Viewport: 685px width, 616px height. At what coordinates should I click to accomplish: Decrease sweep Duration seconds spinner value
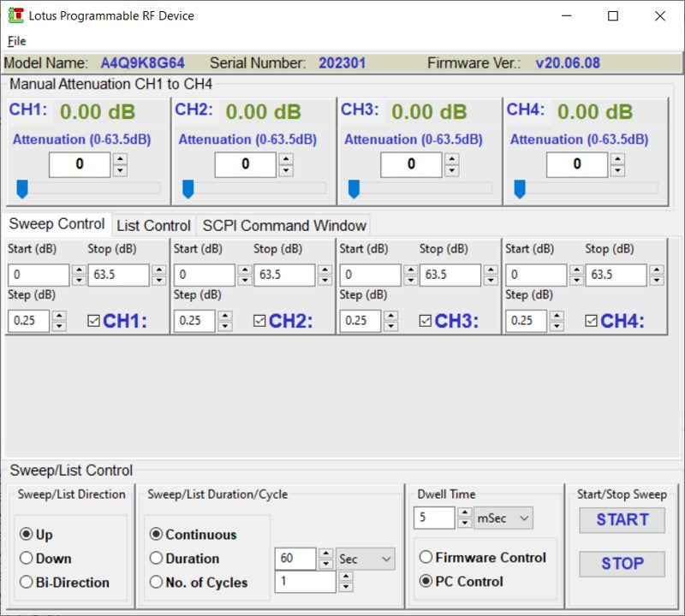[325, 564]
